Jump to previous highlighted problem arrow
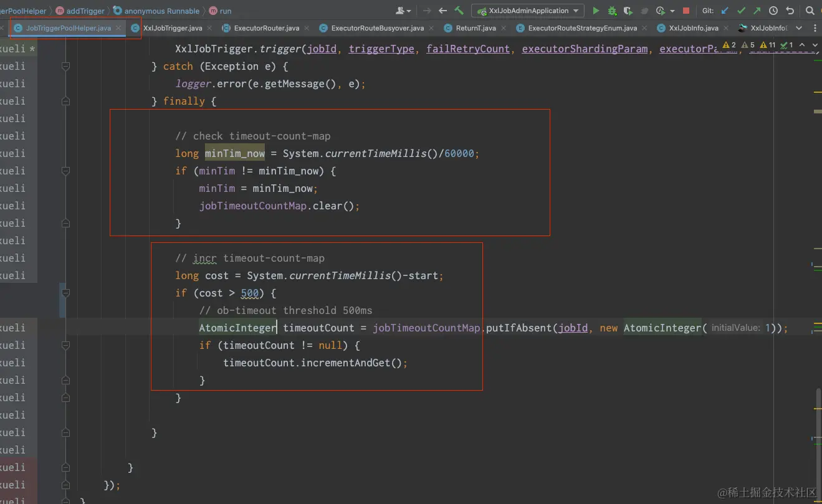 coord(801,45)
